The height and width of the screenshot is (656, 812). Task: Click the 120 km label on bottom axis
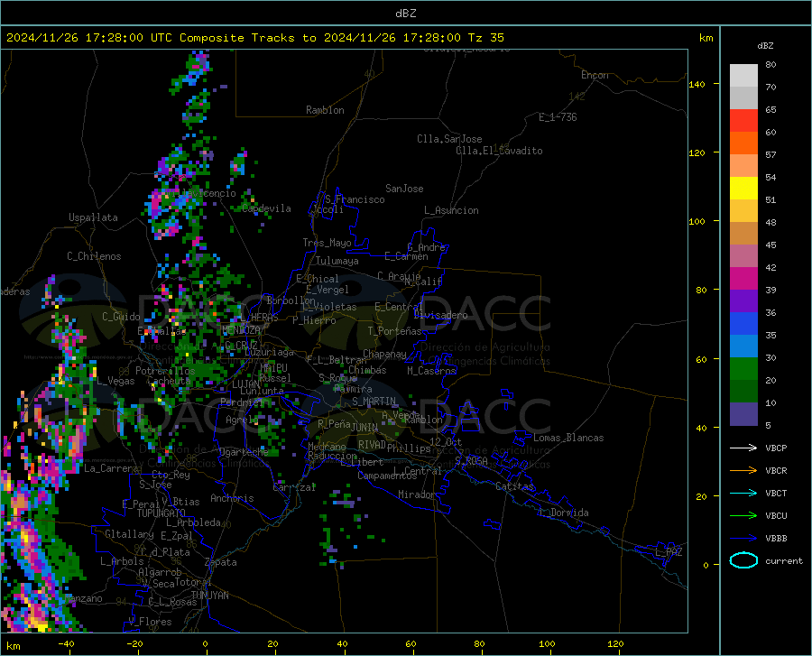[615, 644]
